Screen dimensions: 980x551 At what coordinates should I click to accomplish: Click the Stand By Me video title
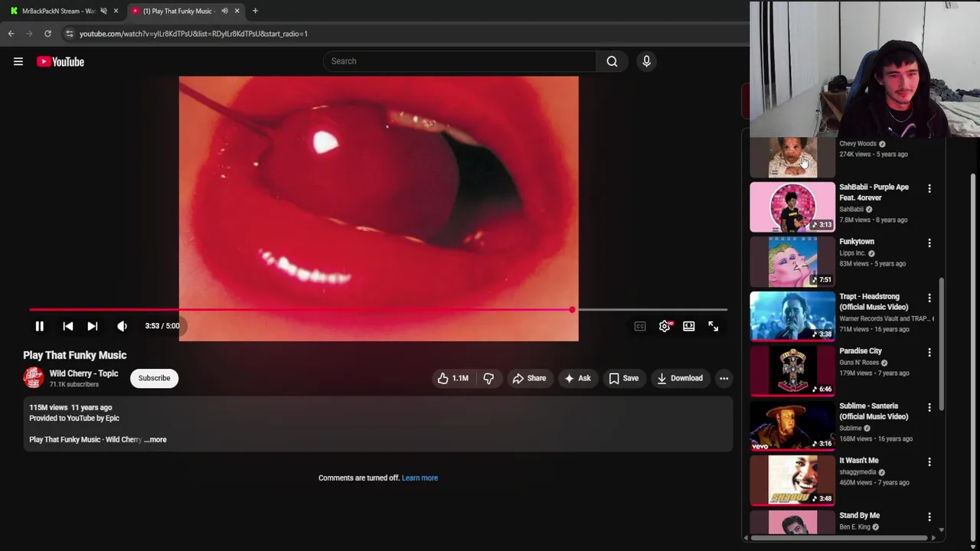[859, 516]
